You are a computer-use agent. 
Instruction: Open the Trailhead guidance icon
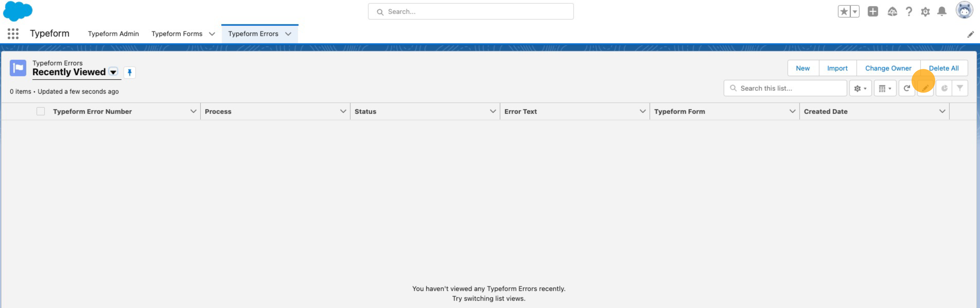[892, 11]
